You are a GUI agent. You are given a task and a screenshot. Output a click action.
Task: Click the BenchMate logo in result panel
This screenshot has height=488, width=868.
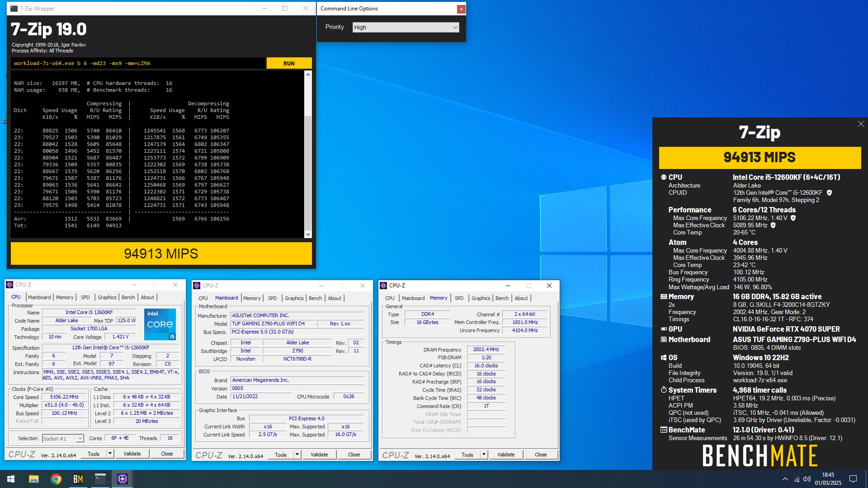[759, 455]
